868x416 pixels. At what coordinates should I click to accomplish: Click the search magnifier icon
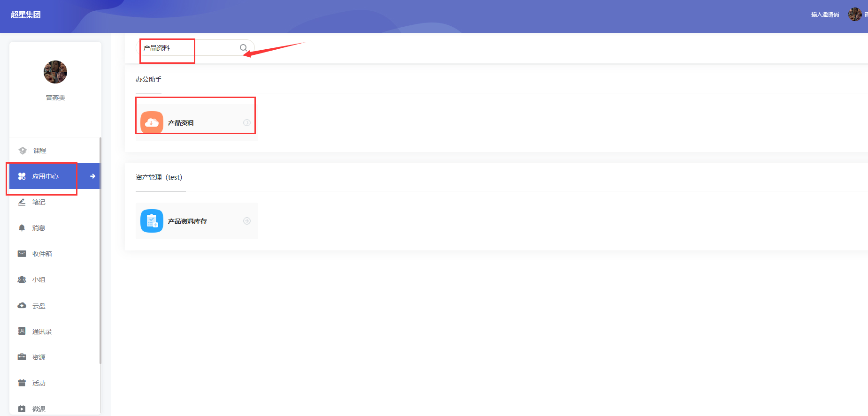click(x=243, y=48)
